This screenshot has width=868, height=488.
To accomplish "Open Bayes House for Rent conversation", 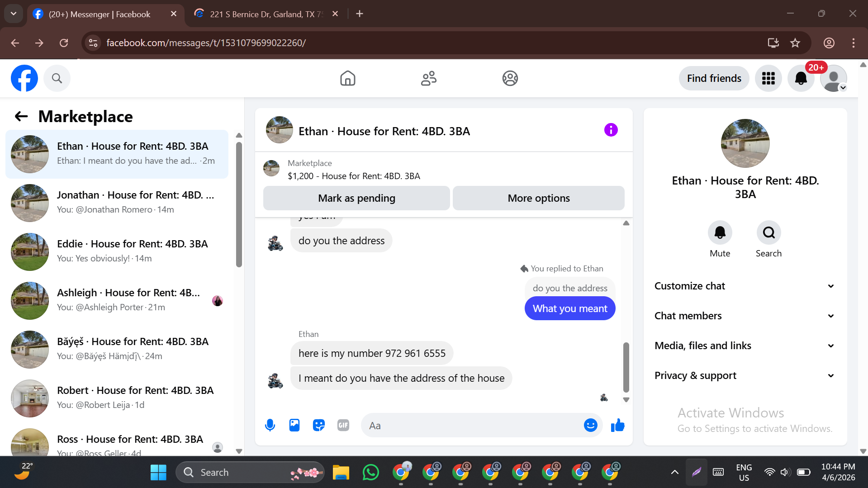I will (117, 350).
